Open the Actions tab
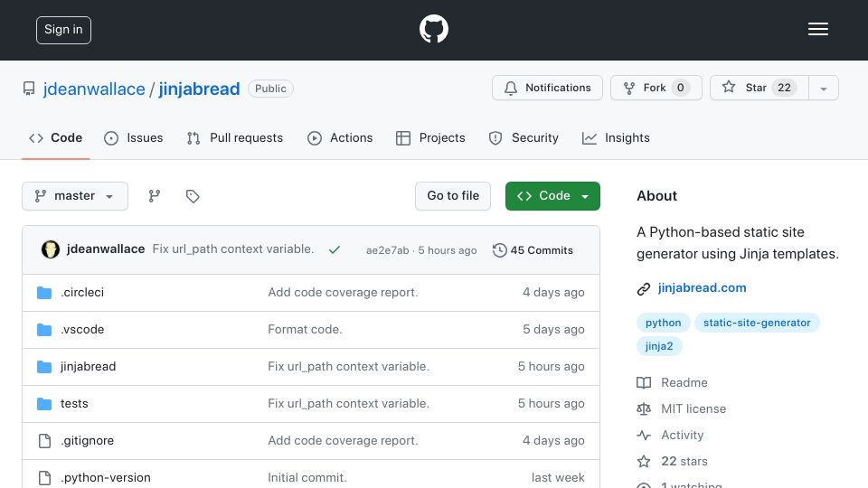868x488 pixels. [340, 137]
